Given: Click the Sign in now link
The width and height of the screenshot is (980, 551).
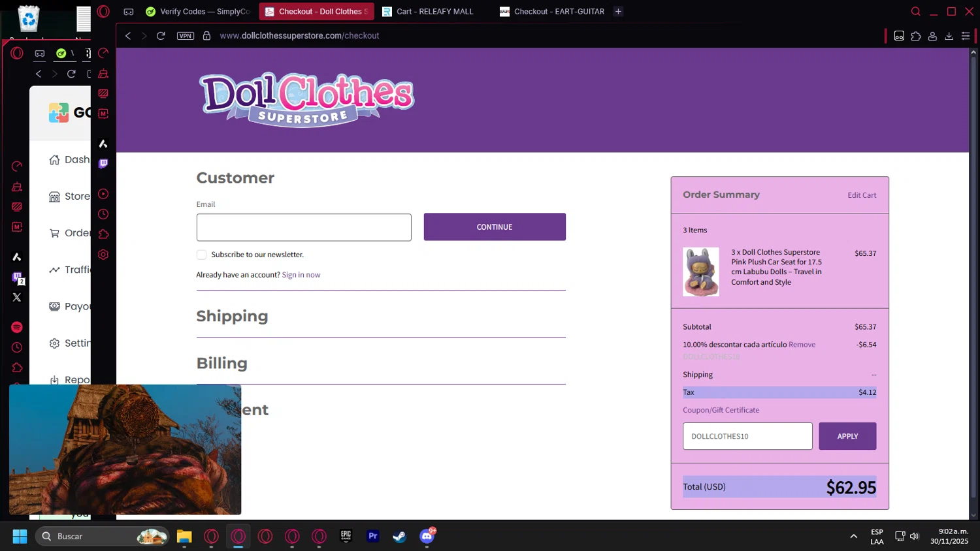Looking at the screenshot, I should click(301, 275).
